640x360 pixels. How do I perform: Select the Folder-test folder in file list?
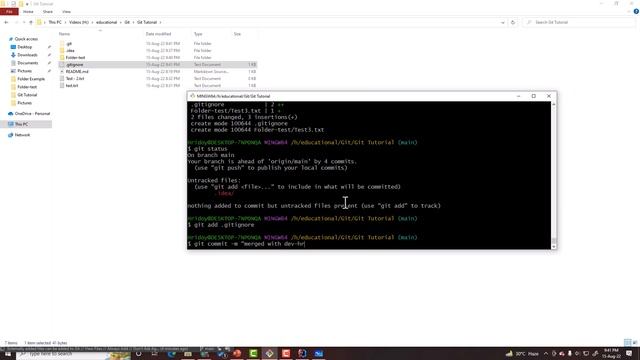click(x=75, y=58)
